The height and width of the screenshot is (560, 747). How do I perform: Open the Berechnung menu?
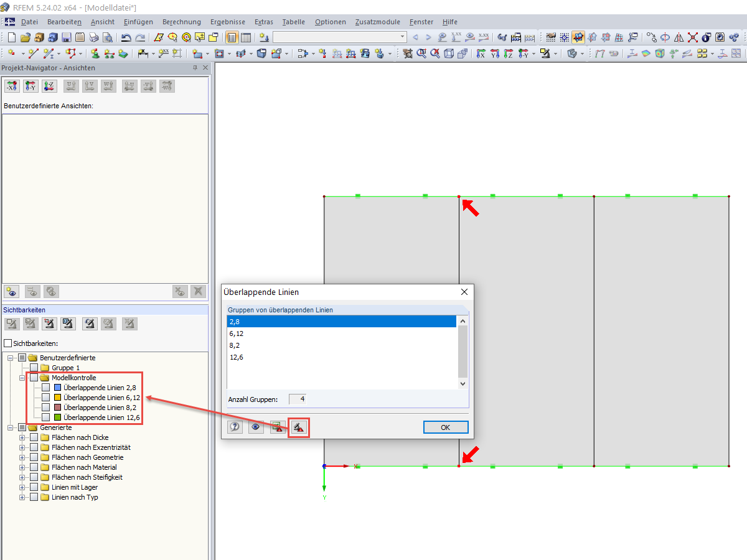click(x=181, y=22)
